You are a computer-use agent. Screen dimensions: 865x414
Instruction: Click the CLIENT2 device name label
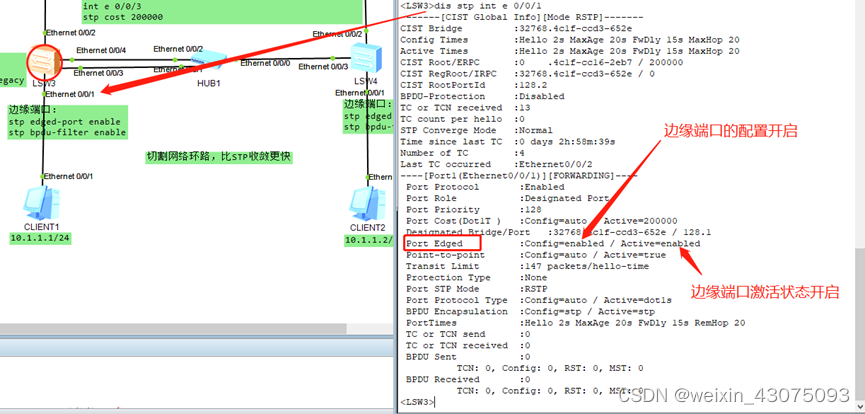(x=367, y=228)
